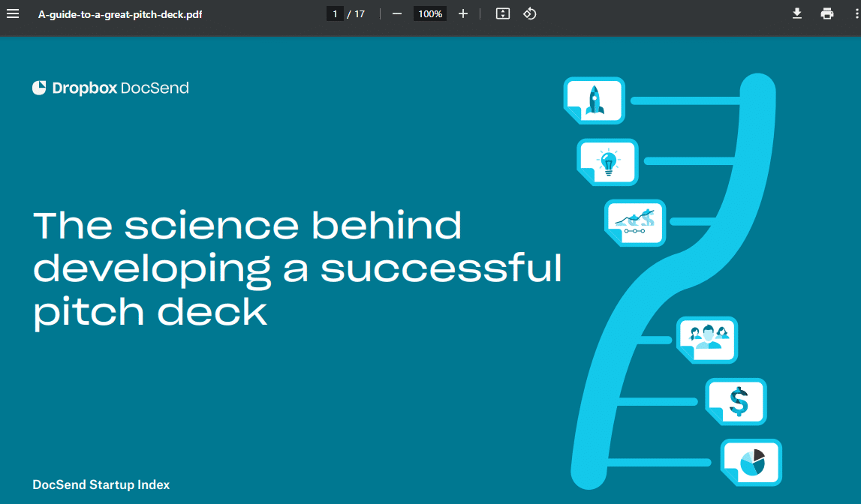The image size is (861, 504).
Task: Zoom out of the PDF document
Action: pyautogui.click(x=396, y=13)
